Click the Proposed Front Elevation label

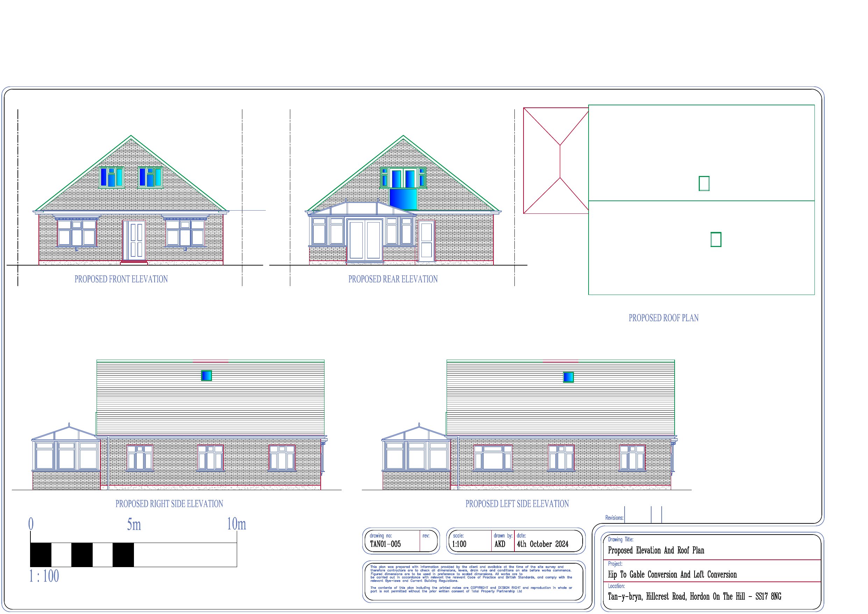121,279
